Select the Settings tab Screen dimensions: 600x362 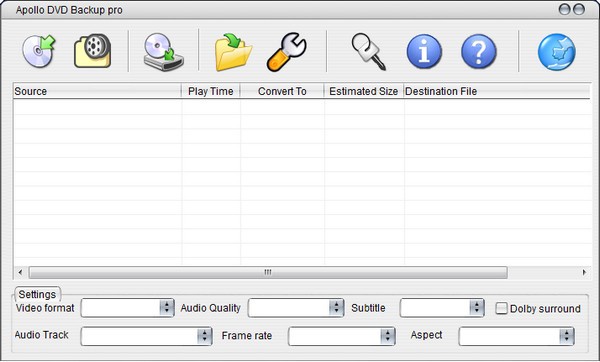37,294
